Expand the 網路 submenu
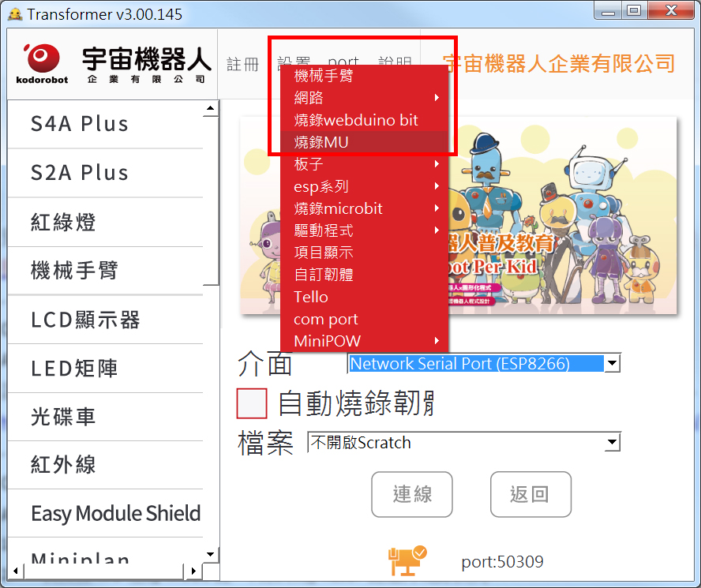701x588 pixels. coord(365,98)
